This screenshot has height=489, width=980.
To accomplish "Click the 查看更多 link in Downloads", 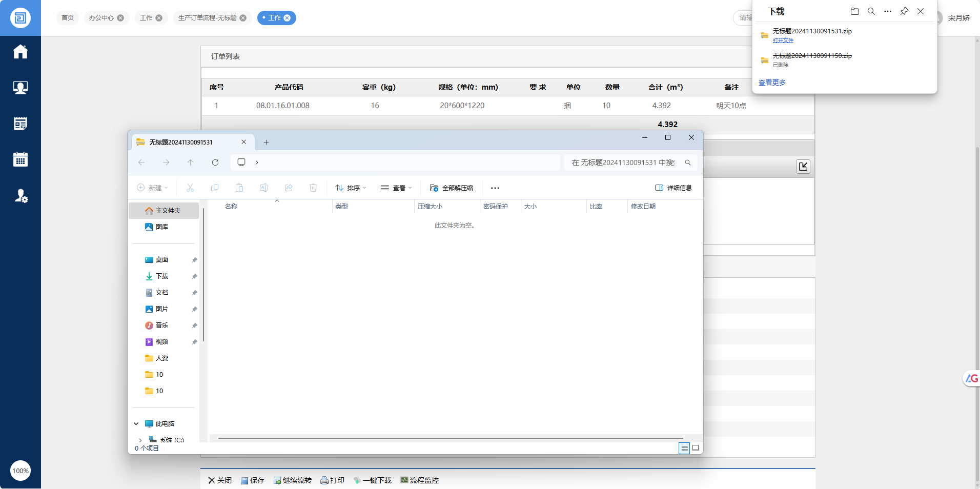I will click(x=772, y=83).
